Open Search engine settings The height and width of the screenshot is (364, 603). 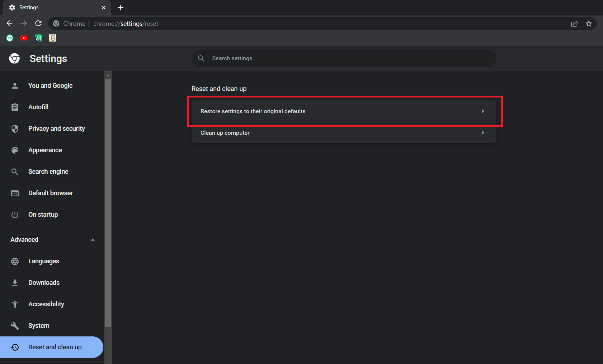(x=52, y=172)
